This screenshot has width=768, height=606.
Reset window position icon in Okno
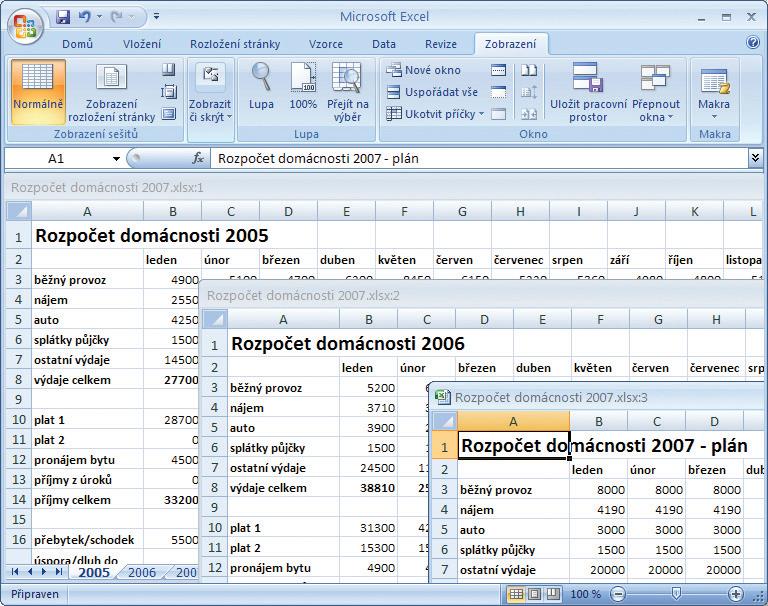coord(529,114)
